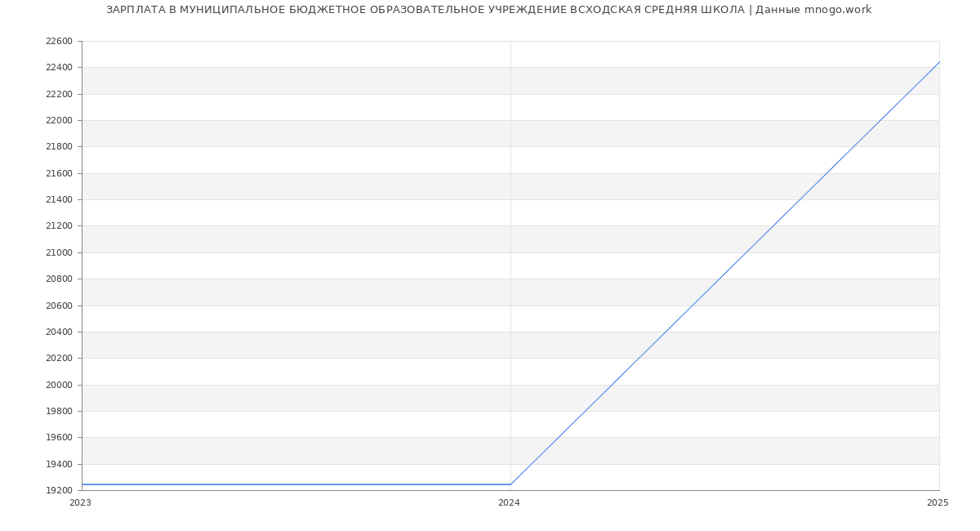The image size is (980, 531).
Task: Click the 20400 y-axis label
Action: [x=59, y=332]
